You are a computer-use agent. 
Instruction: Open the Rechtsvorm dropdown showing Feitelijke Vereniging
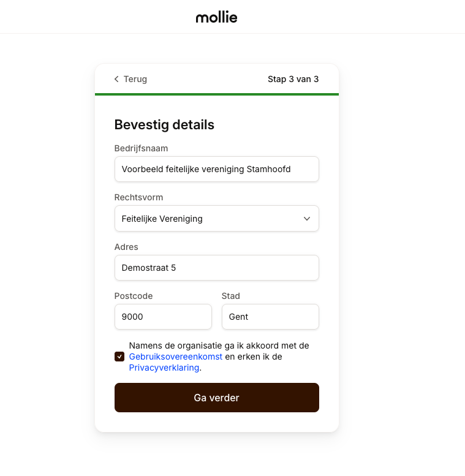(x=208, y=219)
